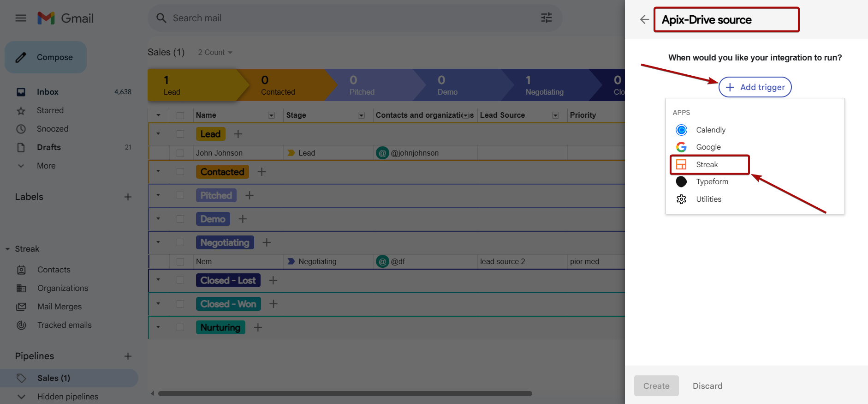Check the Negotiating group checkbox
The width and height of the screenshot is (868, 404).
(x=180, y=242)
